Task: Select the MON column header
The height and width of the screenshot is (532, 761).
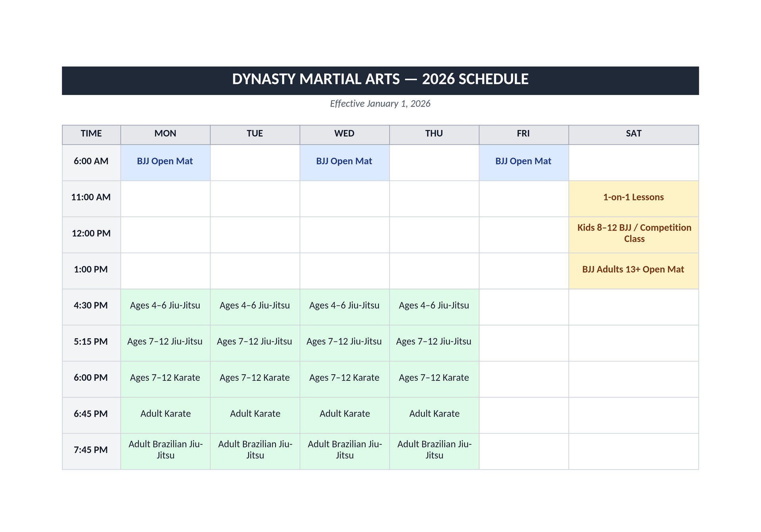Action: click(x=165, y=135)
